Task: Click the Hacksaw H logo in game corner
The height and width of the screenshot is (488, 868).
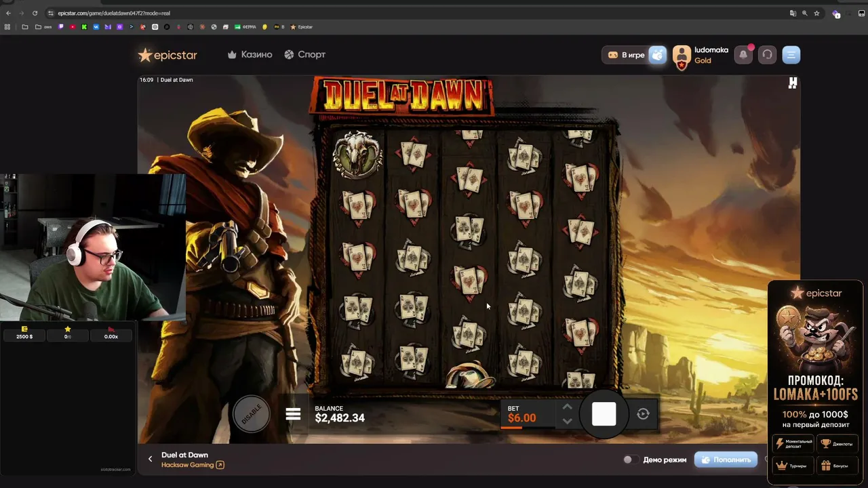Action: [x=793, y=83]
